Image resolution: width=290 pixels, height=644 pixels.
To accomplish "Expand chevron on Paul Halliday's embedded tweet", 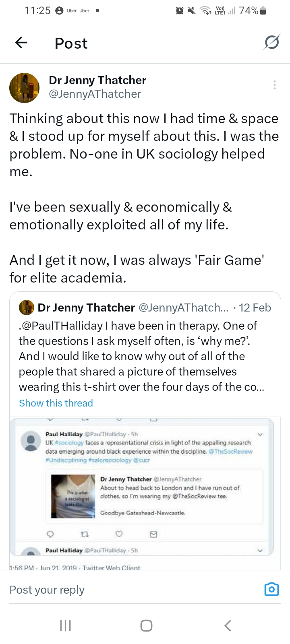I will [260, 434].
